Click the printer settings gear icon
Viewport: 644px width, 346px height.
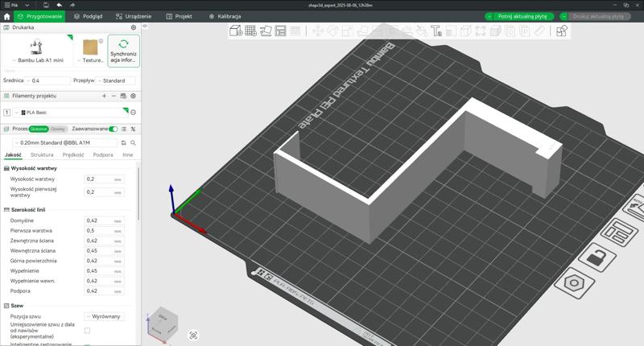pos(134,27)
